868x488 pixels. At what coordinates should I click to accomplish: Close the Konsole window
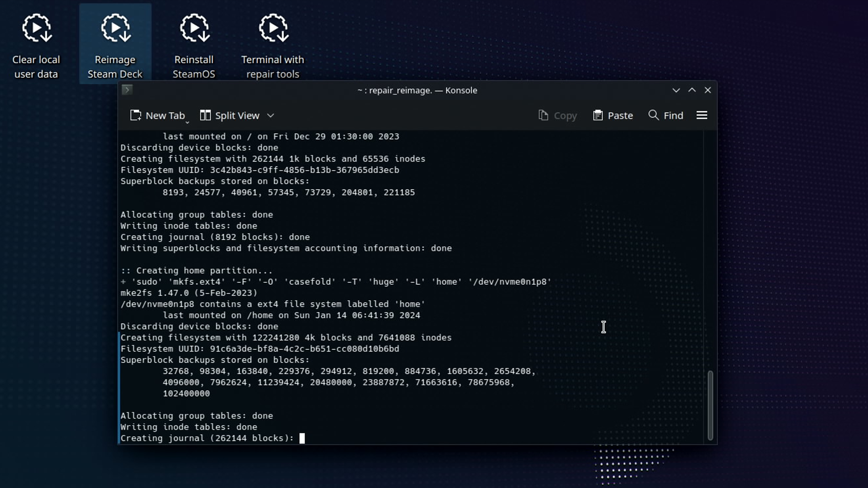click(708, 90)
